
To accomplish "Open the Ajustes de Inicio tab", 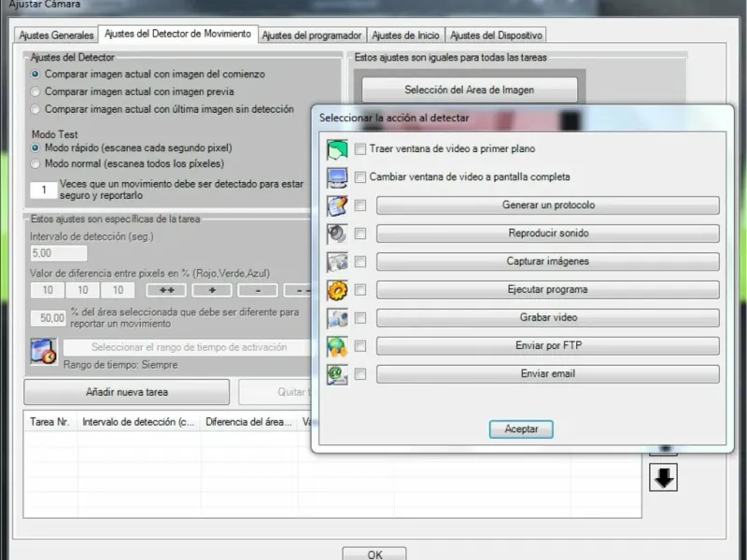I will click(405, 35).
